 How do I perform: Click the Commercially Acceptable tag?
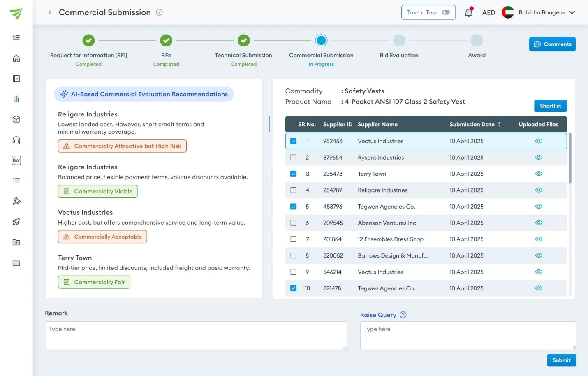102,237
